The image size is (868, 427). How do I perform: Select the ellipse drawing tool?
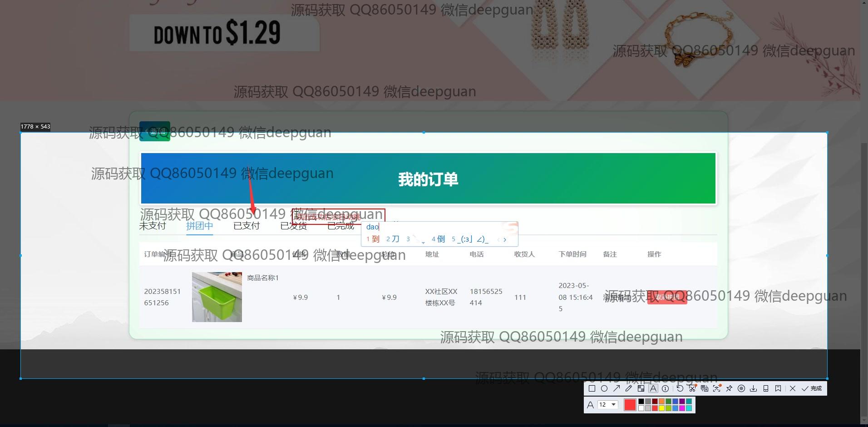(604, 388)
